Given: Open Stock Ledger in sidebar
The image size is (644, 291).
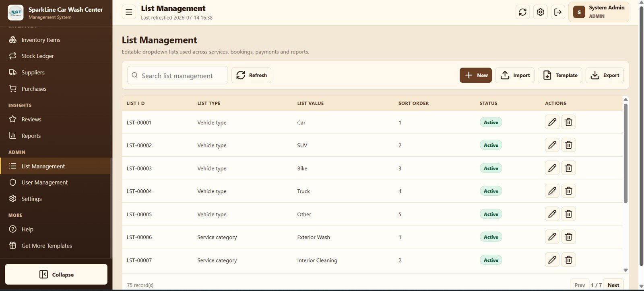Looking at the screenshot, I should point(55,56).
